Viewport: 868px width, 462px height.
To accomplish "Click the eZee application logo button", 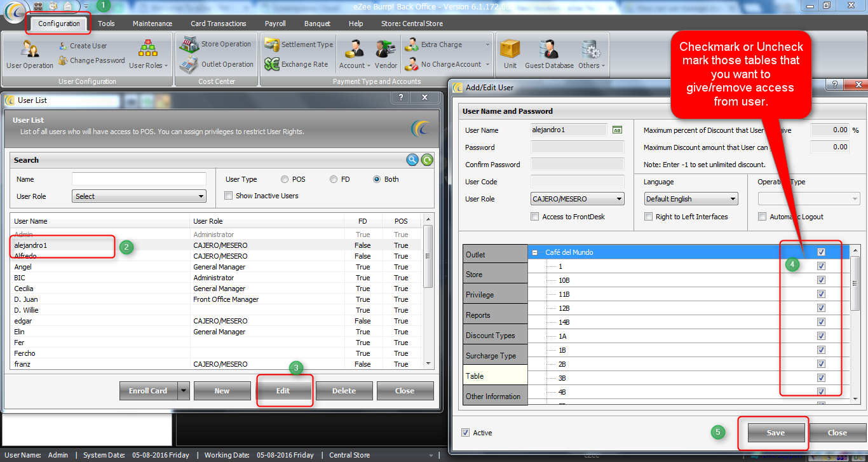I will coord(15,11).
